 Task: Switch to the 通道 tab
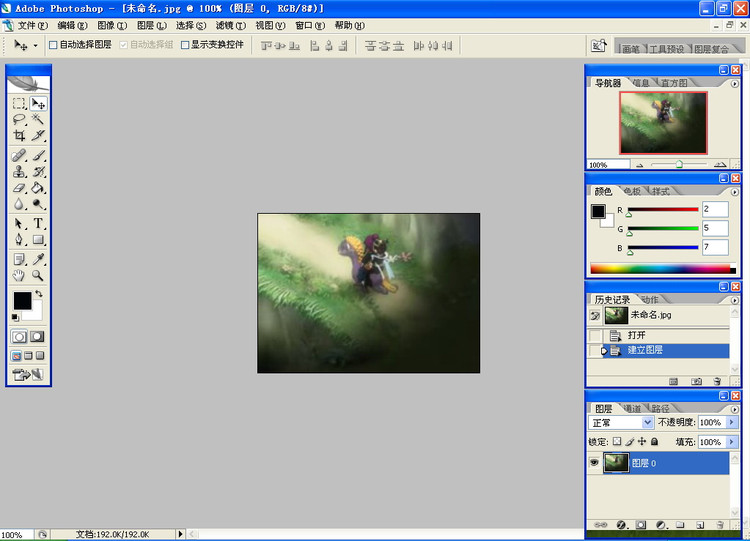(632, 409)
